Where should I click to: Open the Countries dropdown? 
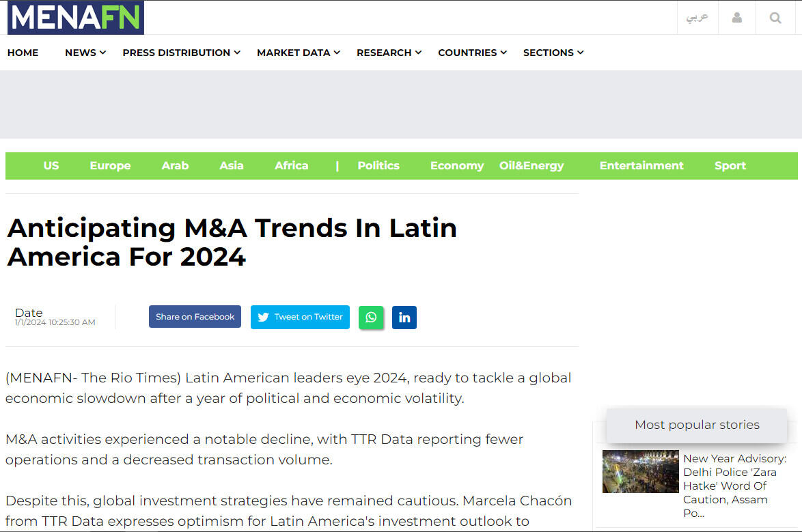click(x=472, y=53)
